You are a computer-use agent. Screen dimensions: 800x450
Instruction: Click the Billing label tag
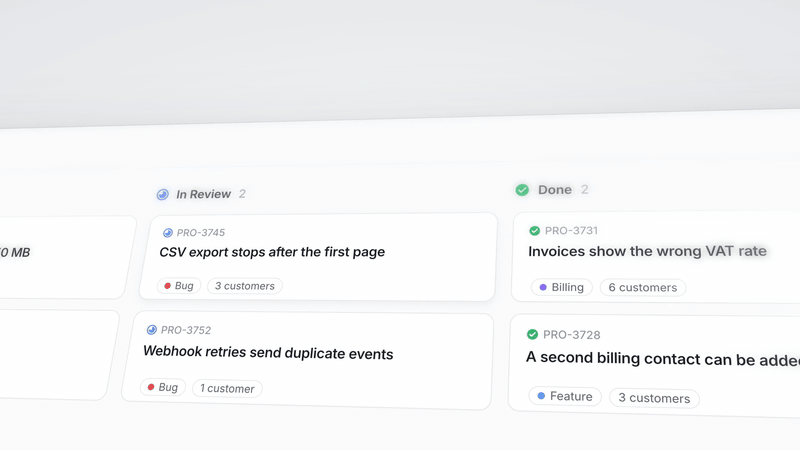561,287
